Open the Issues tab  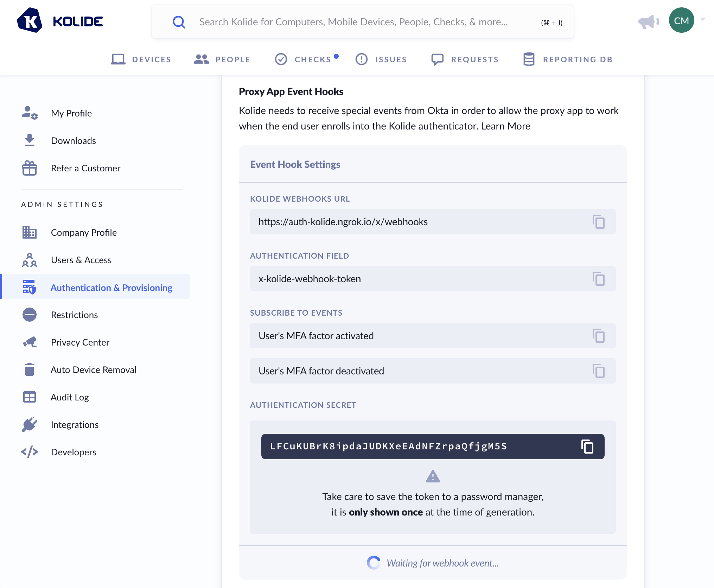click(x=381, y=59)
